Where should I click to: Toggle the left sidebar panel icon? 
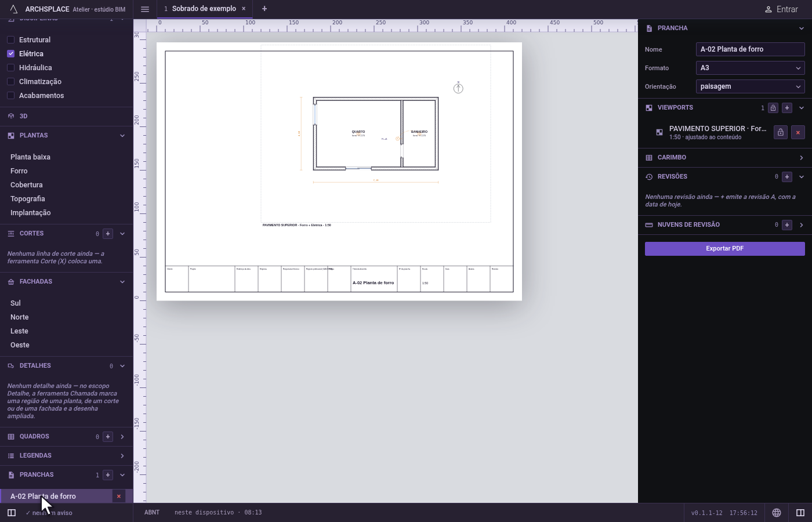(12, 513)
